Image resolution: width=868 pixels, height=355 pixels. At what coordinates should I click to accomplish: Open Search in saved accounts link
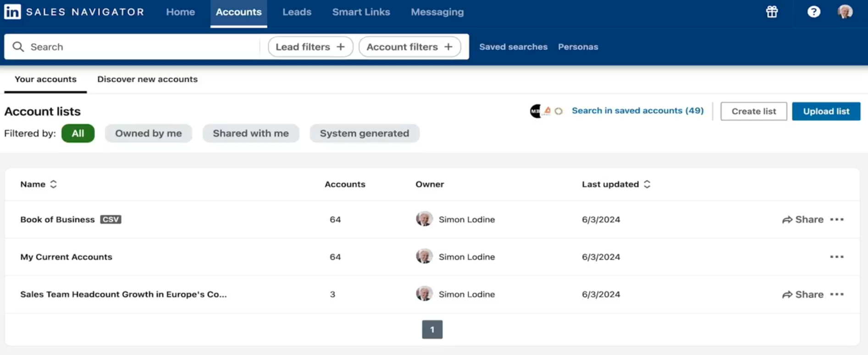pos(637,111)
